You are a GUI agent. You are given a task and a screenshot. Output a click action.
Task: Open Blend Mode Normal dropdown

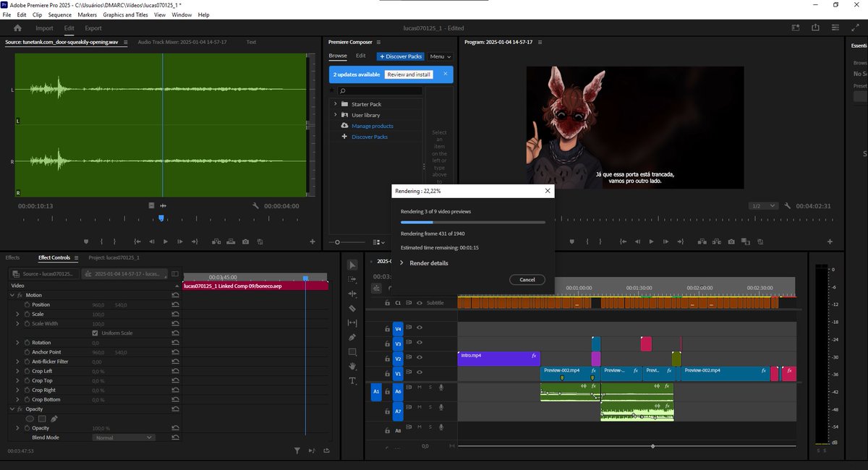124,437
